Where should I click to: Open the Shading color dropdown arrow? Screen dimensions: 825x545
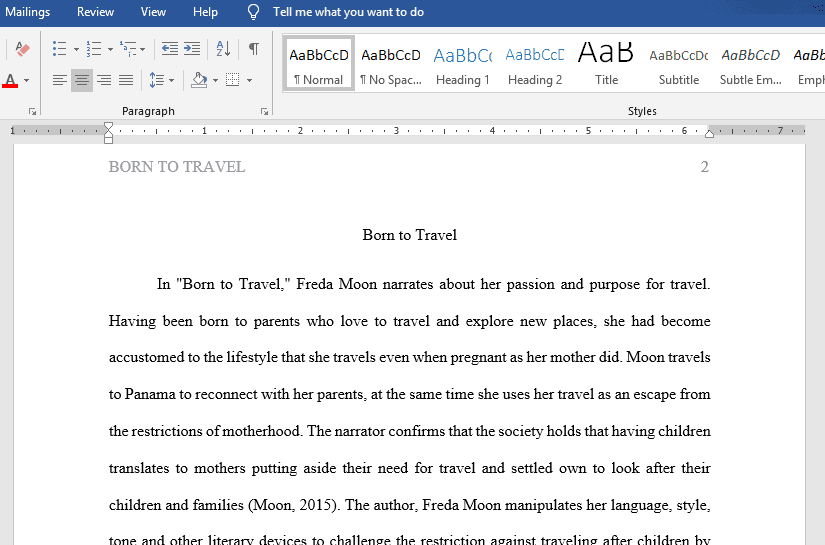pyautogui.click(x=215, y=80)
